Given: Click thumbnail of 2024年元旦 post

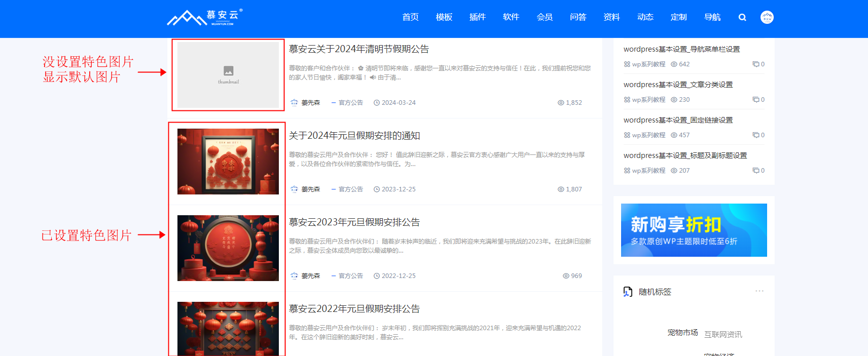Looking at the screenshot, I should pos(228,162).
